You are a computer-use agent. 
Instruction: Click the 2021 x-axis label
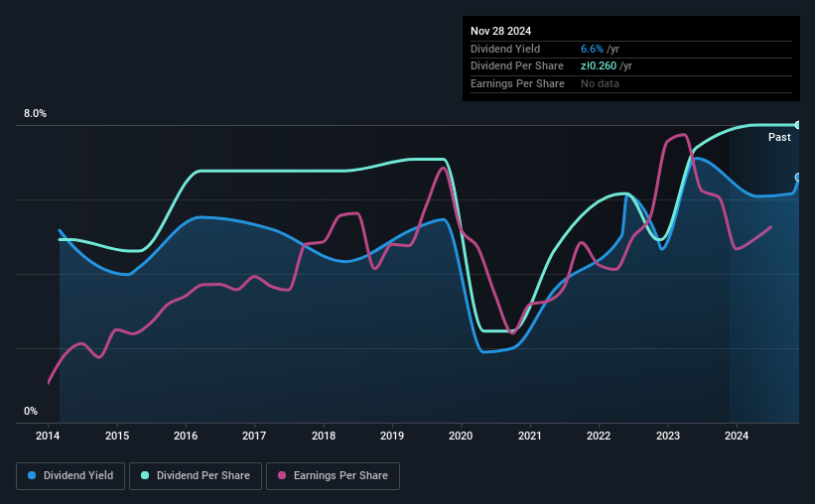[x=530, y=436]
